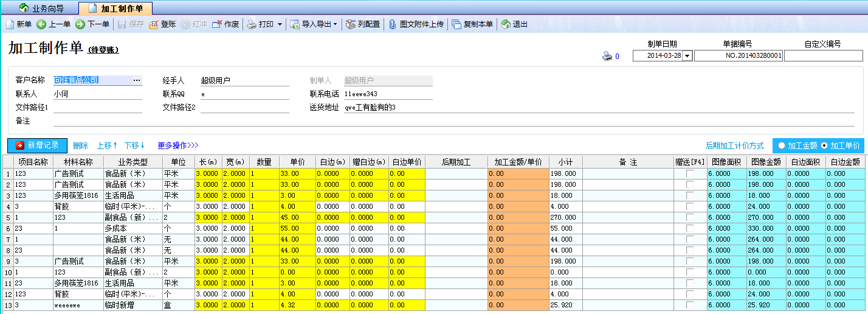Tick 赠送 checkbox in row 7
Screen dimensions: 868x314
coord(689,240)
